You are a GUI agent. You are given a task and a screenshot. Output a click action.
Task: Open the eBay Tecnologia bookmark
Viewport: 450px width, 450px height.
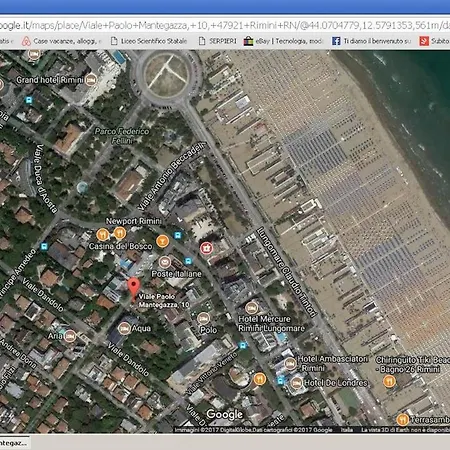coord(283,41)
